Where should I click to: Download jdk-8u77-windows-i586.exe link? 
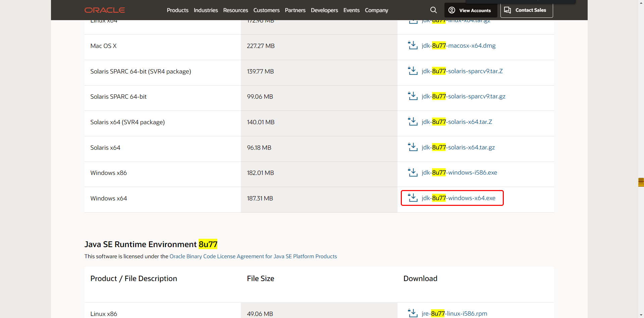(460, 172)
